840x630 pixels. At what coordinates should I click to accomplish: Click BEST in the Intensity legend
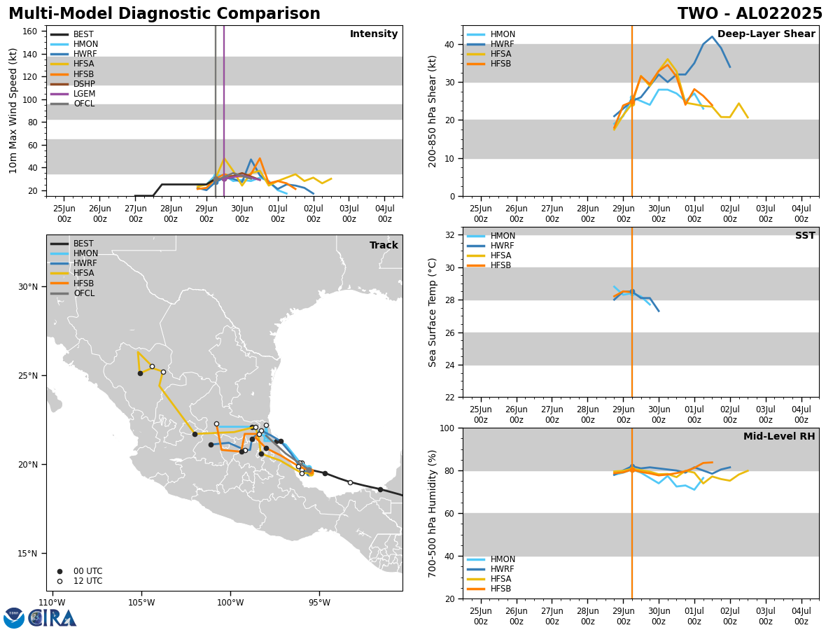click(x=83, y=34)
